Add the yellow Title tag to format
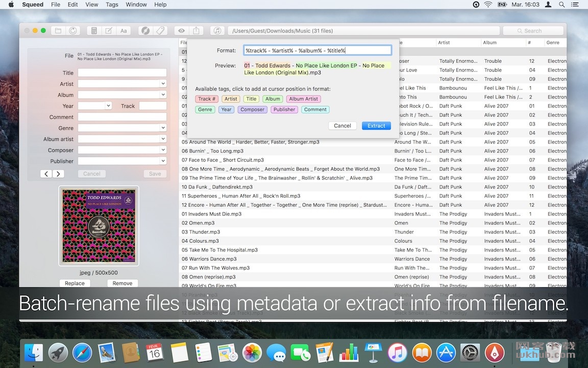 pos(251,99)
